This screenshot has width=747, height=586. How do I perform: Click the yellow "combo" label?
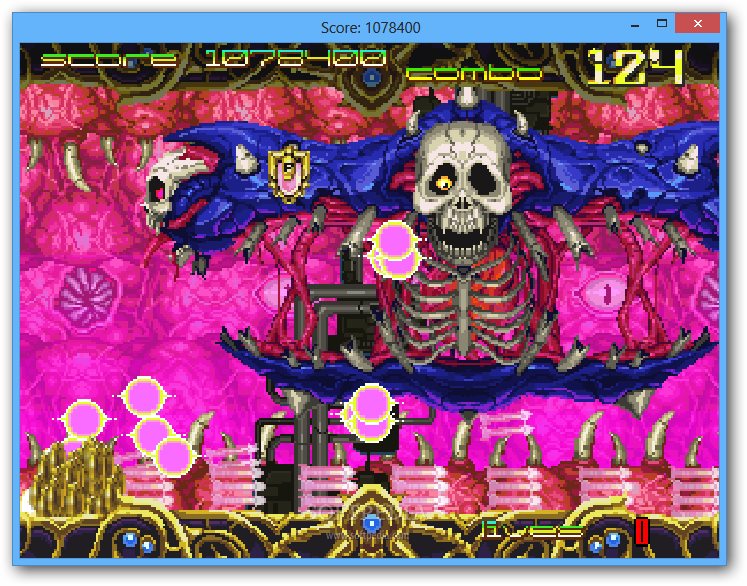[474, 72]
